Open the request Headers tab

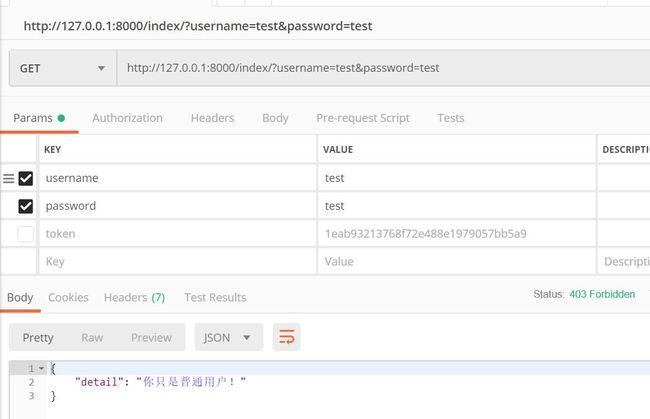pyautogui.click(x=213, y=118)
